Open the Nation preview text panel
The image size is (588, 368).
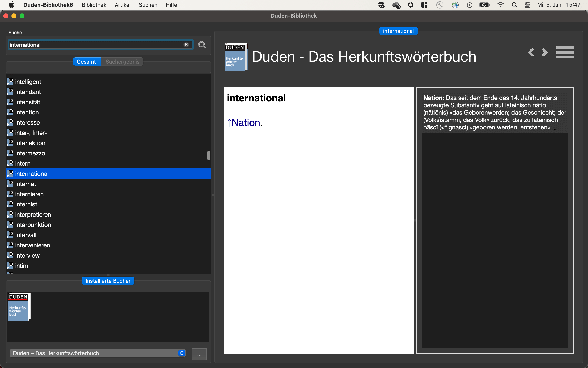pyautogui.click(x=495, y=113)
